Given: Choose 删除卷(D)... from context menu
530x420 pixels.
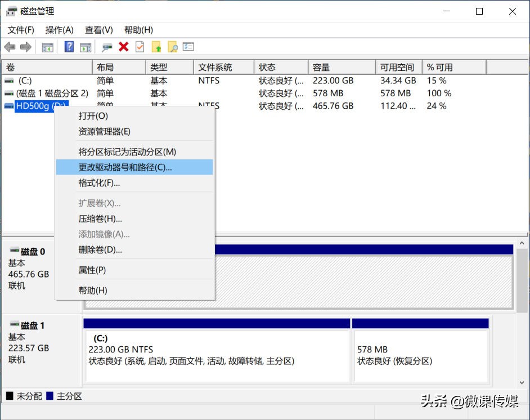Looking at the screenshot, I should coord(134,250).
